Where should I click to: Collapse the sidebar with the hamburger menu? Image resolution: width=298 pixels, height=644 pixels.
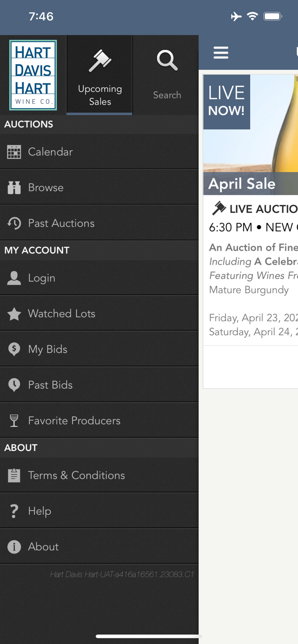[221, 52]
